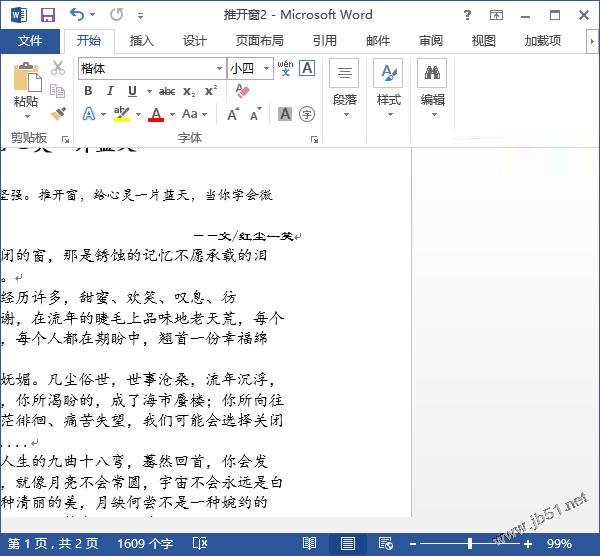Switch to the 设计 (Design) tab
The width and height of the screenshot is (600, 556).
194,41
